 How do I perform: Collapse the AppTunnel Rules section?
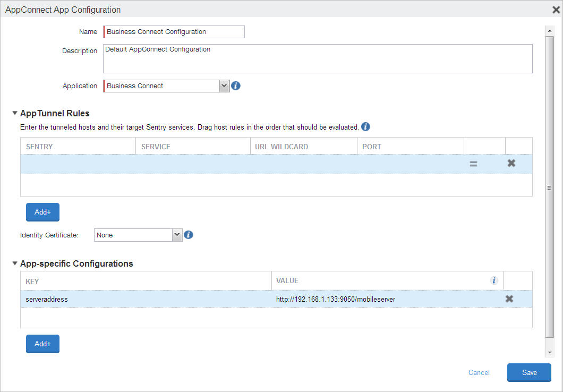(14, 113)
